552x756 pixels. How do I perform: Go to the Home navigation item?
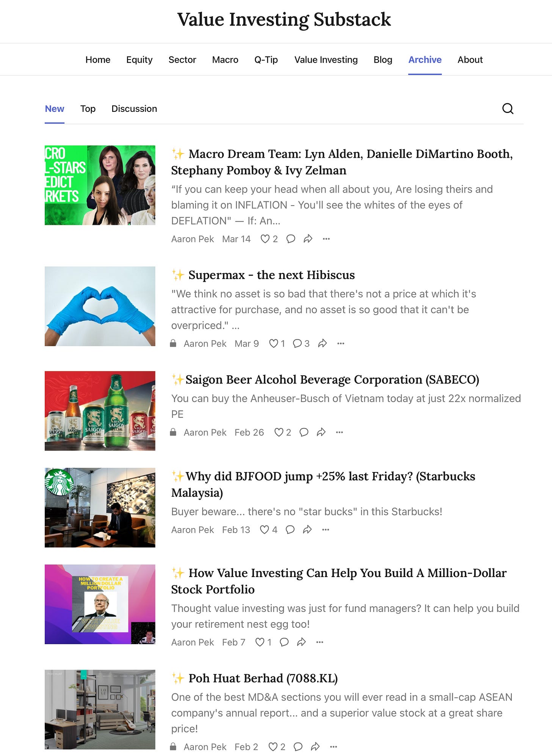point(98,60)
